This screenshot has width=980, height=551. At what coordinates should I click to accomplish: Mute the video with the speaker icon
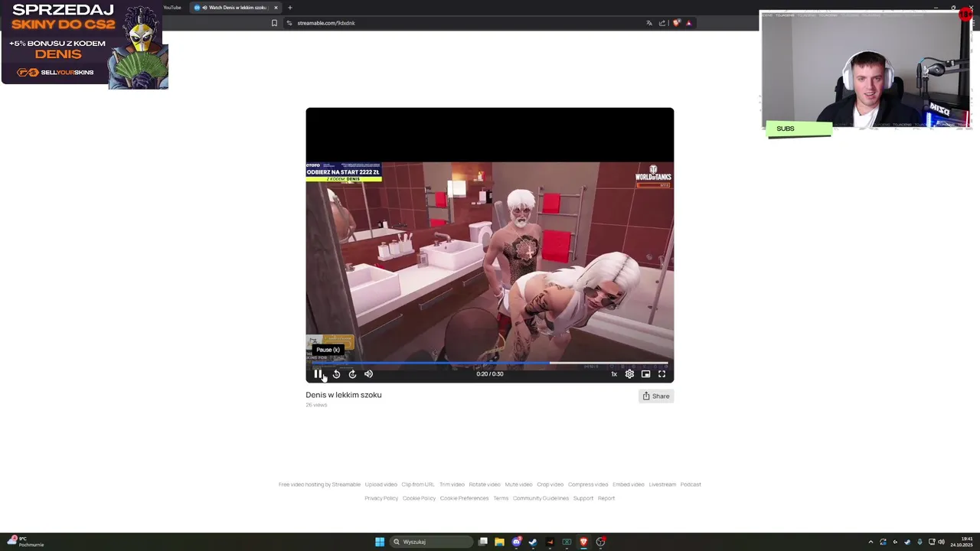(368, 373)
